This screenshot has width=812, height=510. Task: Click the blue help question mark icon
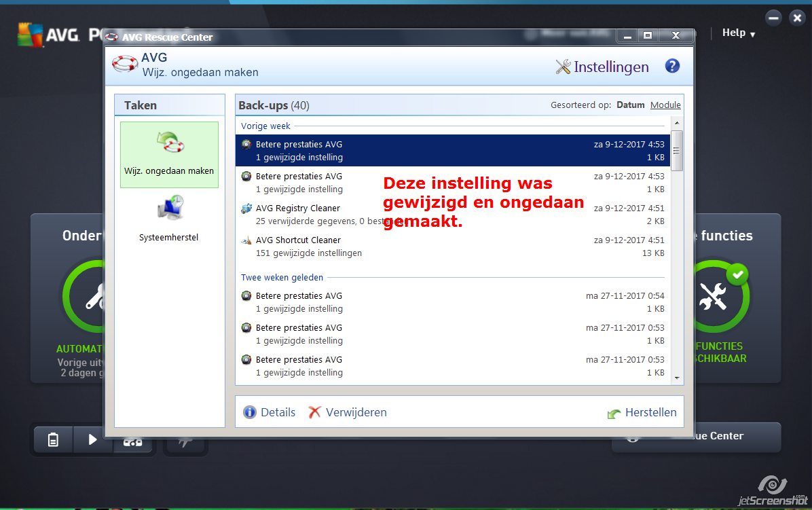672,67
